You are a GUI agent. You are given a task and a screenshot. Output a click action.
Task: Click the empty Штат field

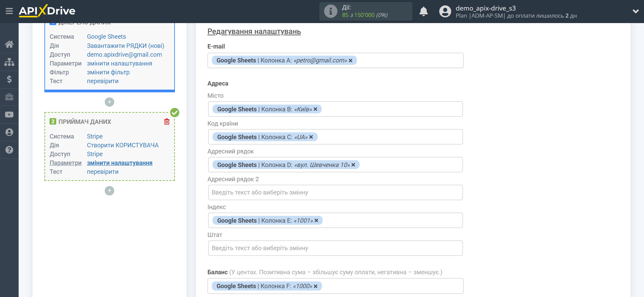tap(336, 248)
